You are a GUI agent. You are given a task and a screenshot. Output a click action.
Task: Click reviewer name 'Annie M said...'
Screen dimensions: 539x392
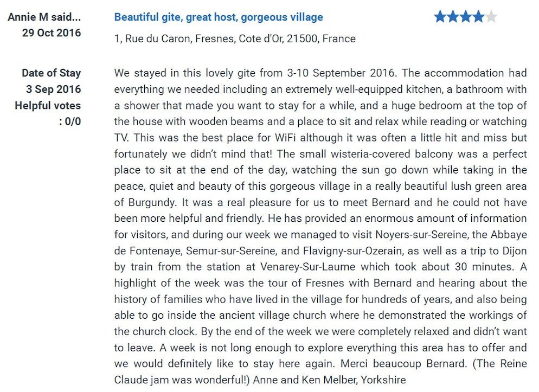tap(44, 17)
